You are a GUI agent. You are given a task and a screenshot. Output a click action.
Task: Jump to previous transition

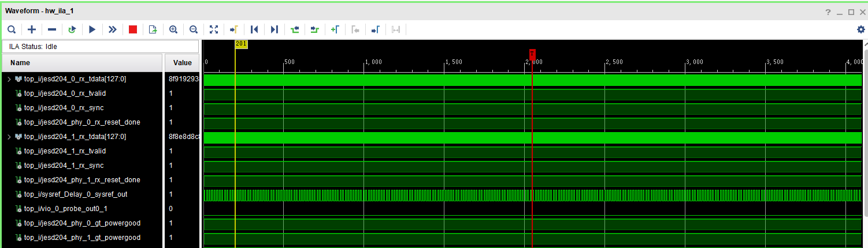click(x=295, y=29)
